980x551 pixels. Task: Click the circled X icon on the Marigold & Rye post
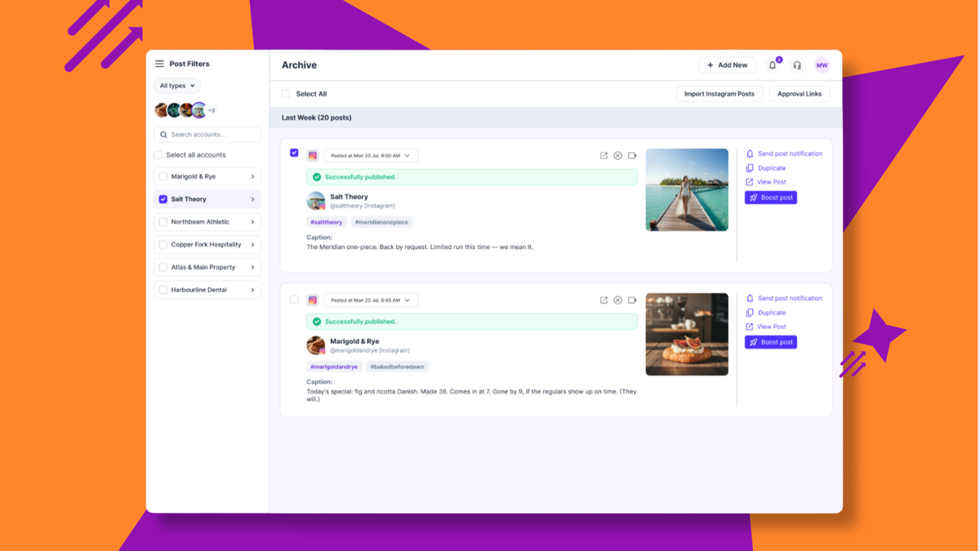(618, 300)
